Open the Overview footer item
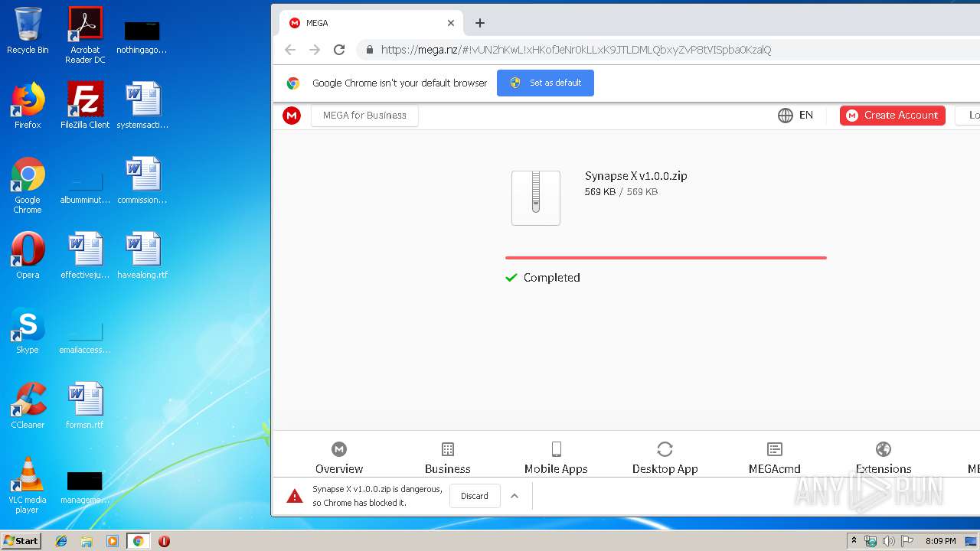 pos(339,458)
